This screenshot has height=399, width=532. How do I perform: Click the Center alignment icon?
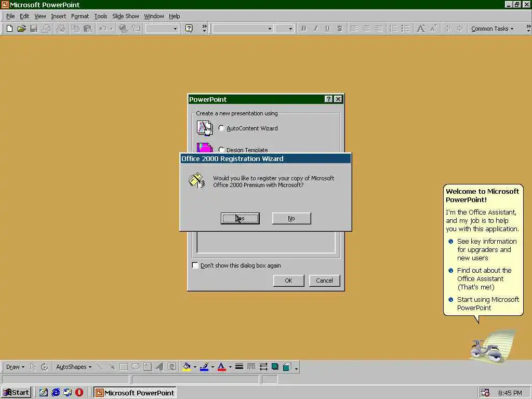point(366,29)
